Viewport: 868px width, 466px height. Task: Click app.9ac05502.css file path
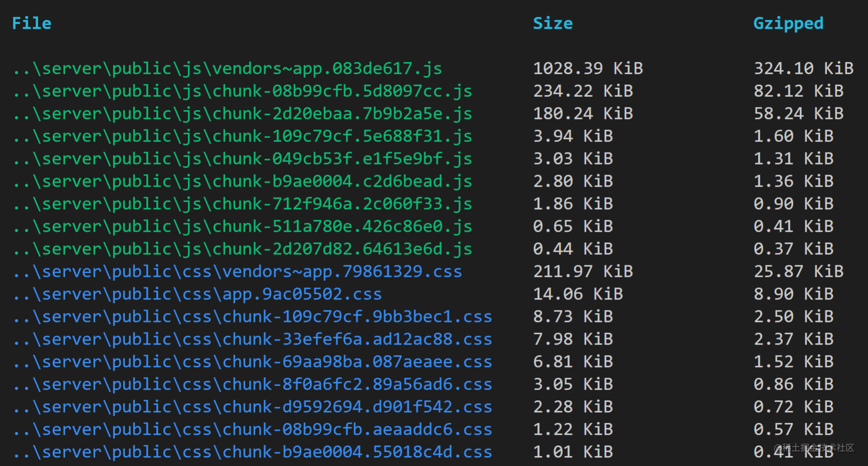coord(197,294)
